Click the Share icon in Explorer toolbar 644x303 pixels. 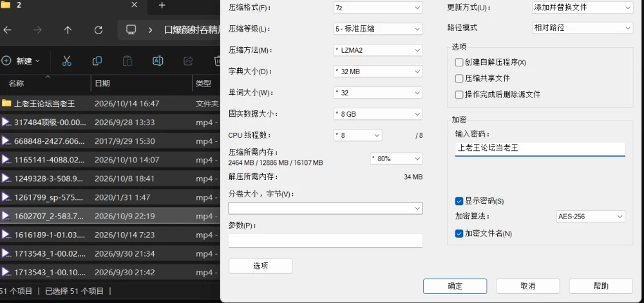pos(188,61)
